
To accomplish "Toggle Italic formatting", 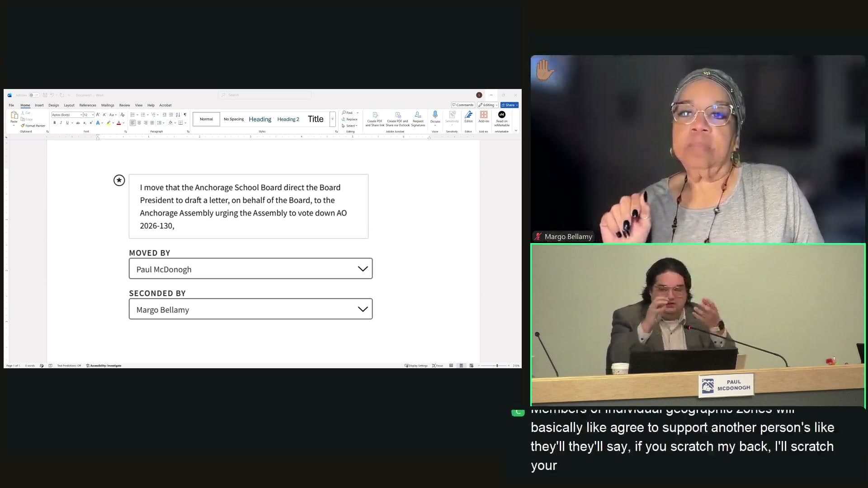I will (x=61, y=122).
